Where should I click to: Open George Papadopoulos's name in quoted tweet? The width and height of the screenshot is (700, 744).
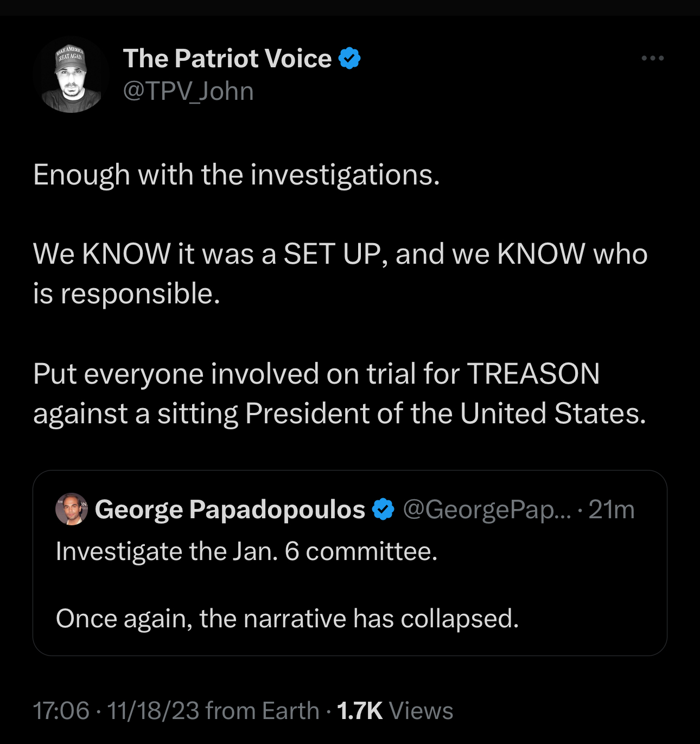230,509
